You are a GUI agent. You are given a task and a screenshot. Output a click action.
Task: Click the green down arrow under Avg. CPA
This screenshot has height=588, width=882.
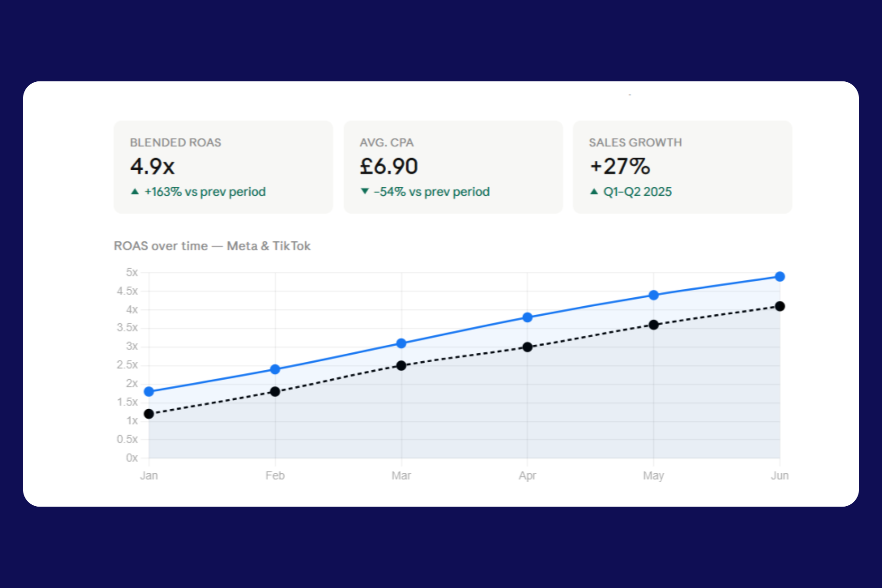pyautogui.click(x=365, y=191)
